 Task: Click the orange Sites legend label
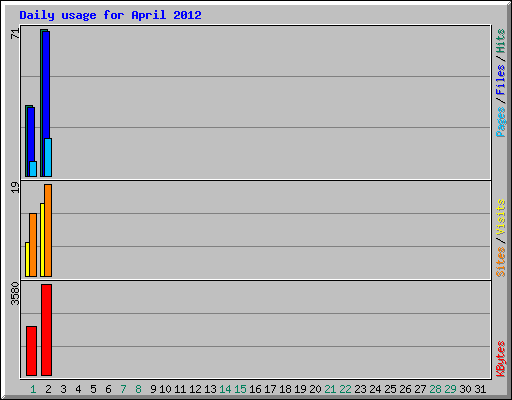point(500,262)
